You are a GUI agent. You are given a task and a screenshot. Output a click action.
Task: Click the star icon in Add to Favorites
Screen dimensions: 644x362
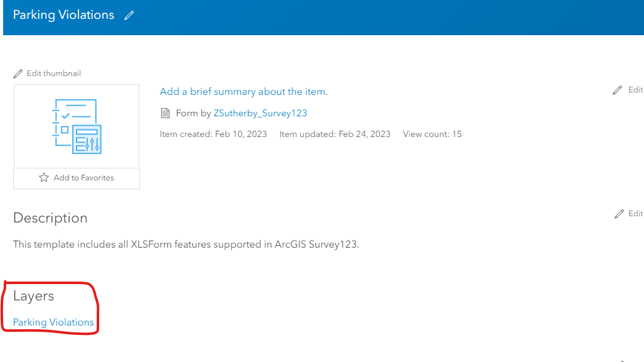[43, 178]
